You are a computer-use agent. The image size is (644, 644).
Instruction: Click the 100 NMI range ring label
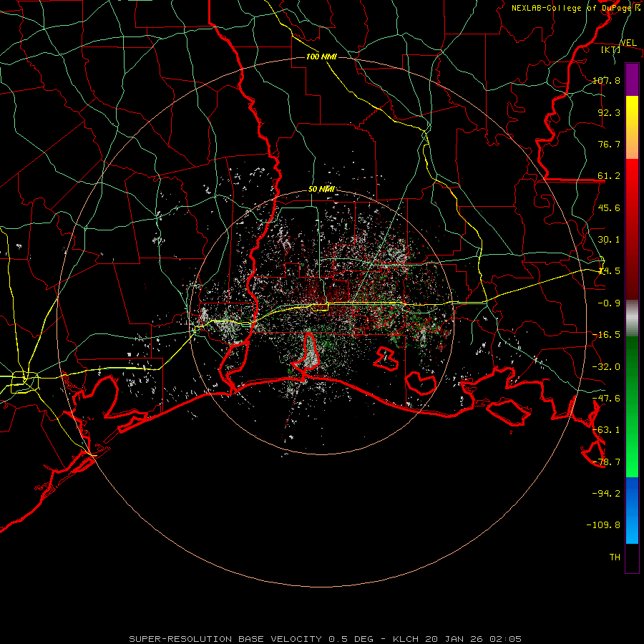[x=321, y=57]
